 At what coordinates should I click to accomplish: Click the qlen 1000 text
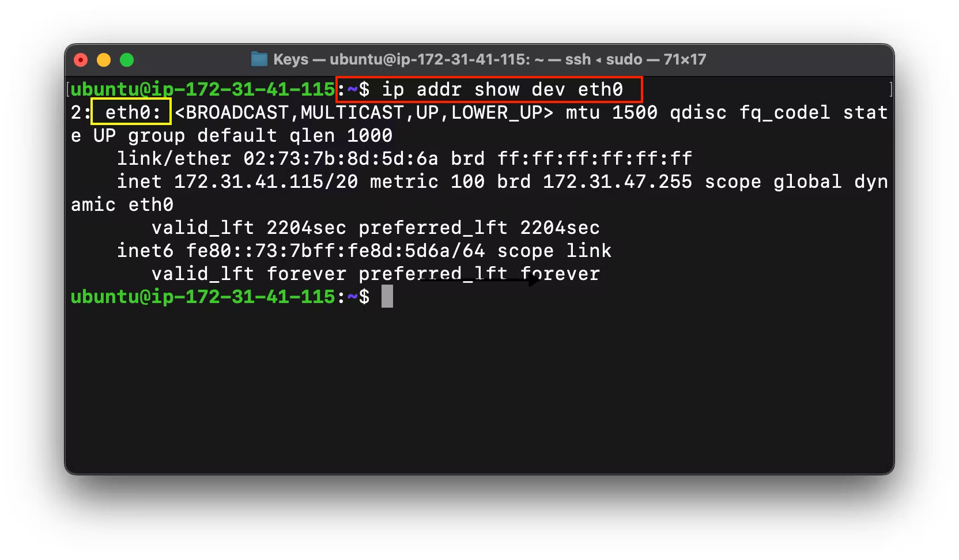341,135
